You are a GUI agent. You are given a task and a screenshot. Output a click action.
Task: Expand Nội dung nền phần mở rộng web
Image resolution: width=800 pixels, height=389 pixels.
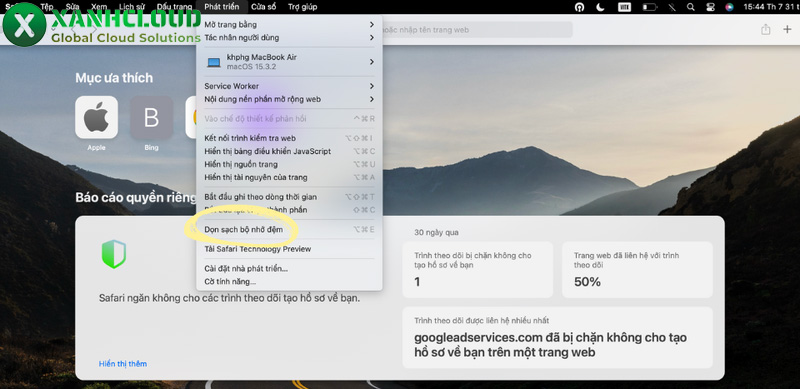click(x=289, y=99)
